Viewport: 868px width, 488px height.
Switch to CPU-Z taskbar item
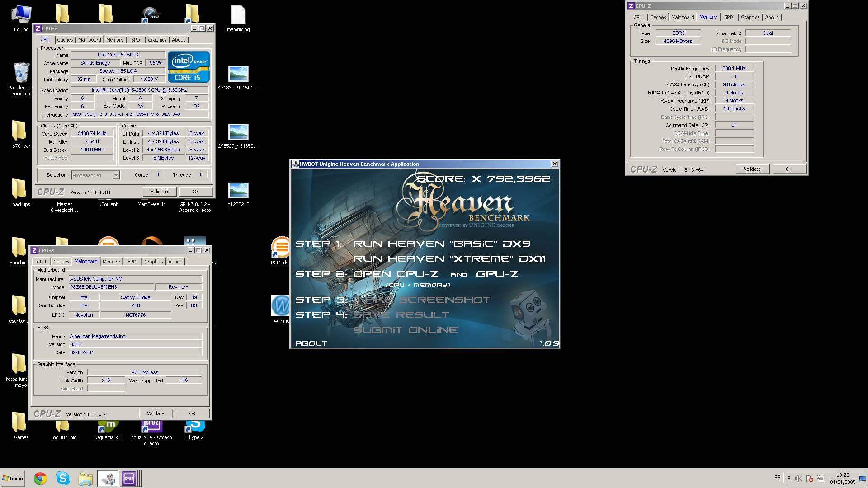[129, 479]
